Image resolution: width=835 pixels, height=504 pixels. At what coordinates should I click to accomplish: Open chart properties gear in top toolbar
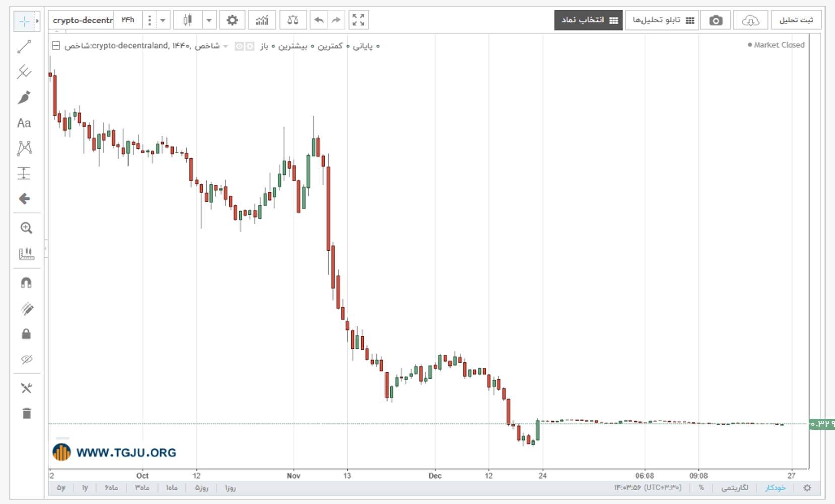(x=232, y=20)
